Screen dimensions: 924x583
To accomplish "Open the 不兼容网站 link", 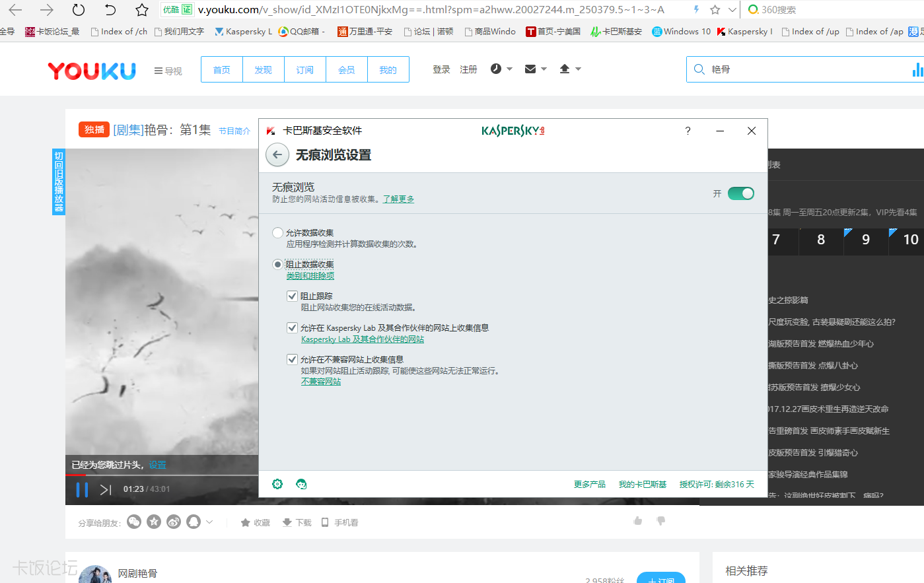I will point(321,382).
